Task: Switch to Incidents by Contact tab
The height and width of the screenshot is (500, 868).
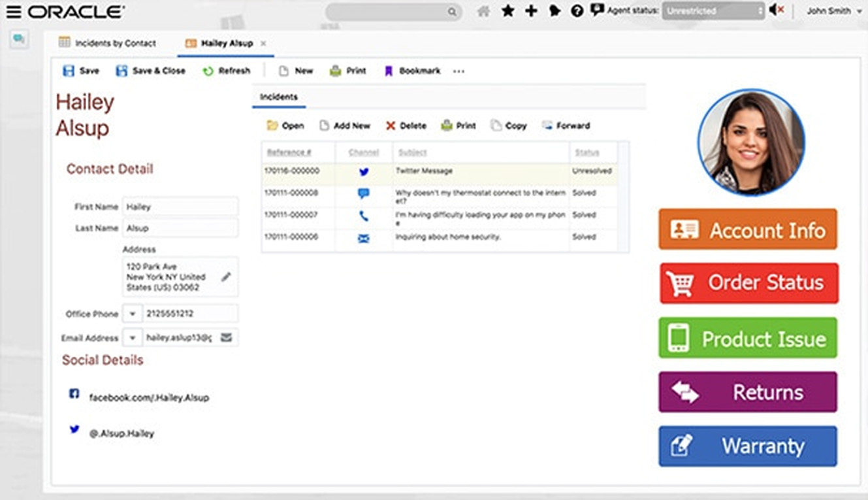Action: (108, 43)
